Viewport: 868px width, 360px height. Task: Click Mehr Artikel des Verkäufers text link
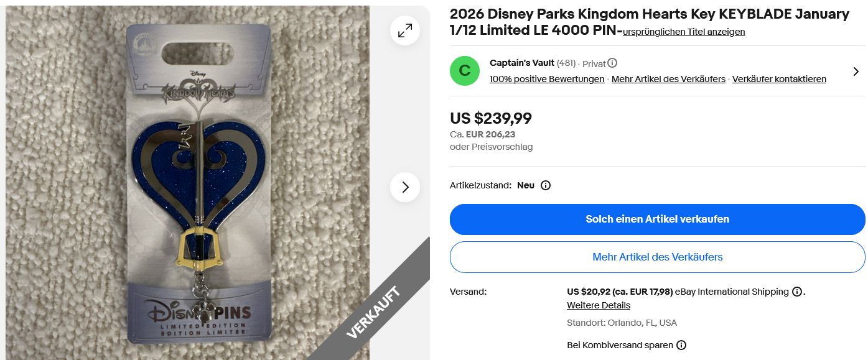pos(668,79)
